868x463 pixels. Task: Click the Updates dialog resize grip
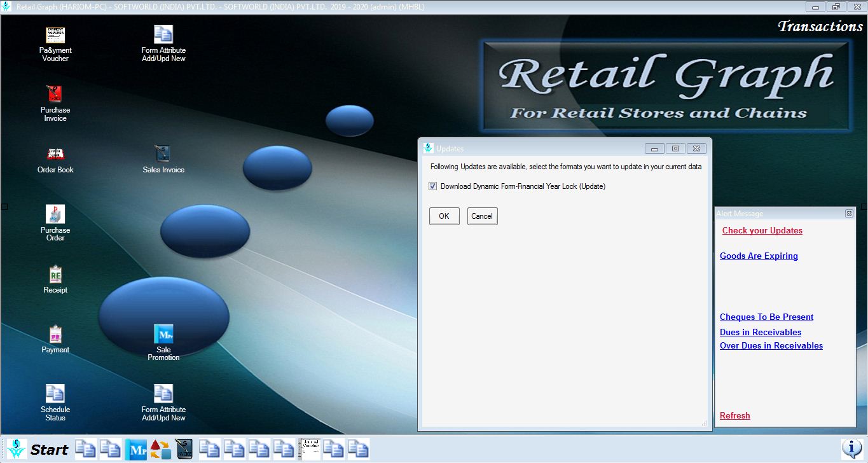coord(704,423)
